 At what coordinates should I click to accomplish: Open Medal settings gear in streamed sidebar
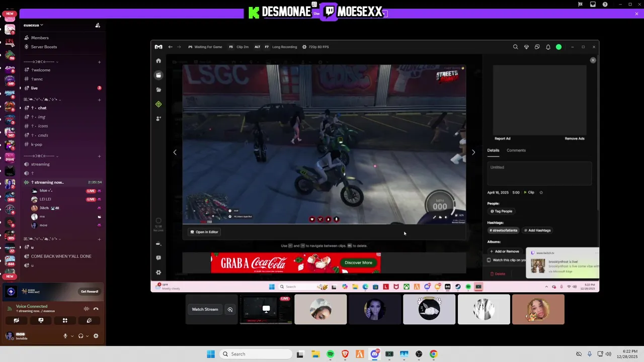[x=158, y=273]
